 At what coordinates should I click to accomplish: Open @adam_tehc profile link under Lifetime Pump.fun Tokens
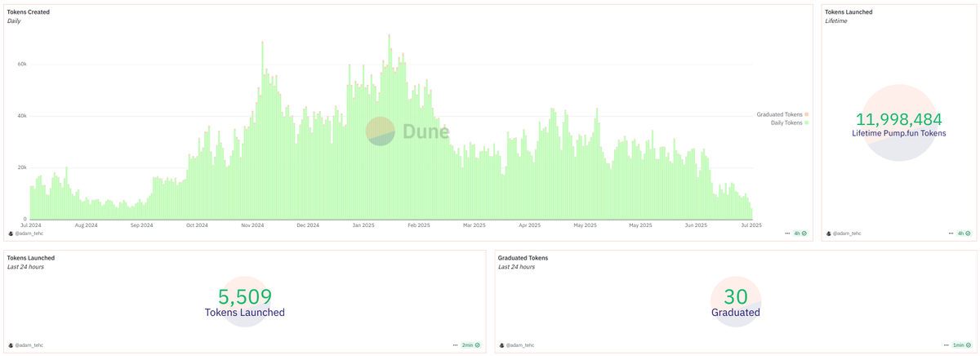(x=847, y=234)
